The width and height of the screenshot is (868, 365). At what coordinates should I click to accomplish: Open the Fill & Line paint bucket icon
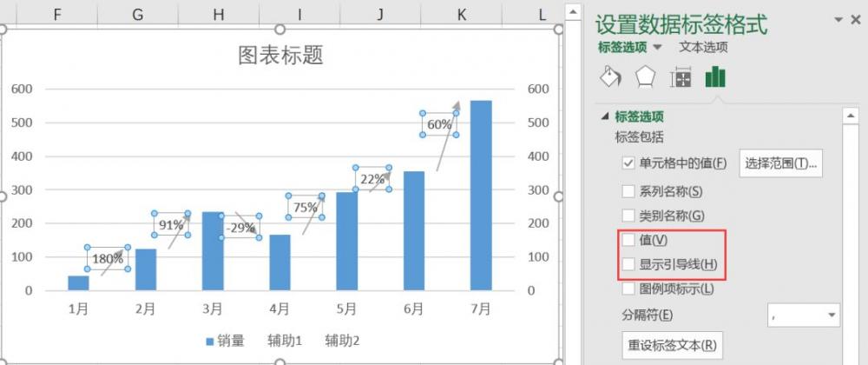[x=611, y=77]
